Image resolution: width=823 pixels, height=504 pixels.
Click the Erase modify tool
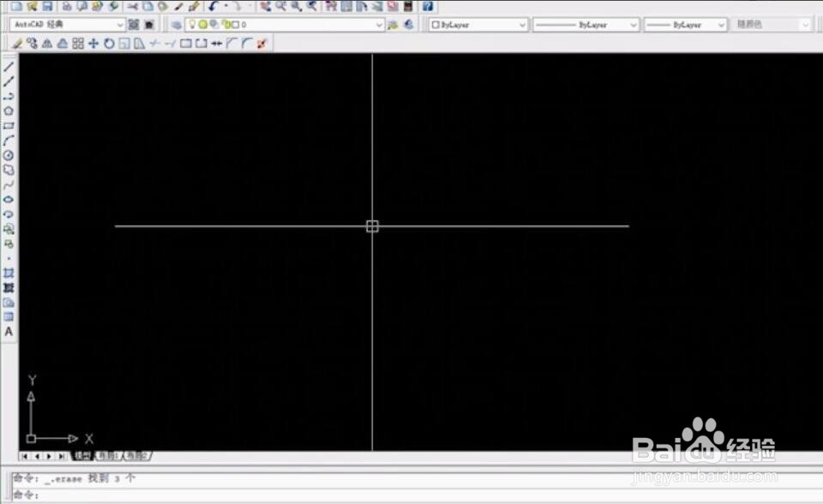pyautogui.click(x=17, y=44)
